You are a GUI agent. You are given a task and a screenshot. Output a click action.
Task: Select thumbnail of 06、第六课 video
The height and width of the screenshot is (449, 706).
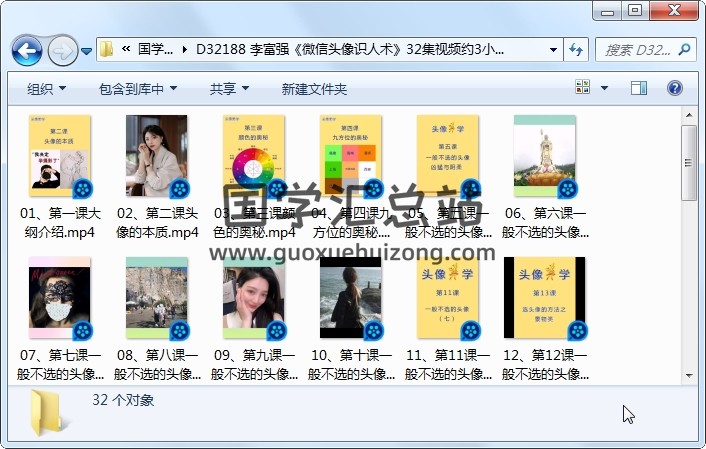pyautogui.click(x=545, y=156)
